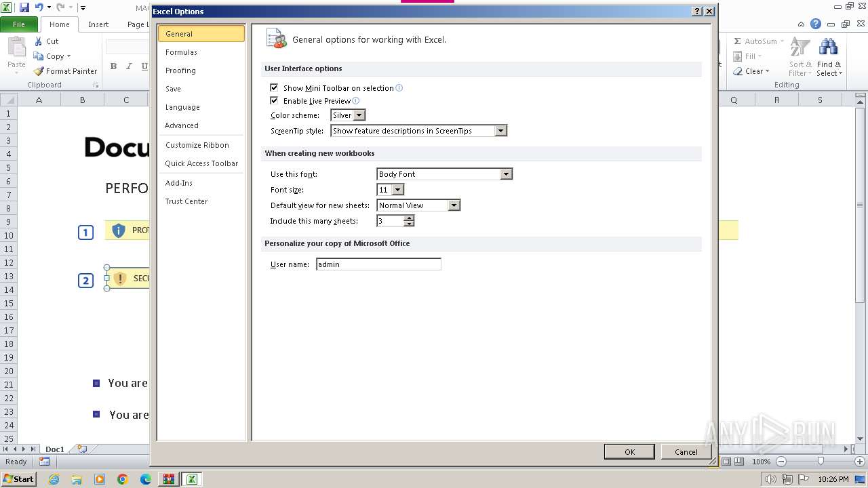The width and height of the screenshot is (868, 488).
Task: Click the Doc1 sheet tab
Action: tap(55, 449)
